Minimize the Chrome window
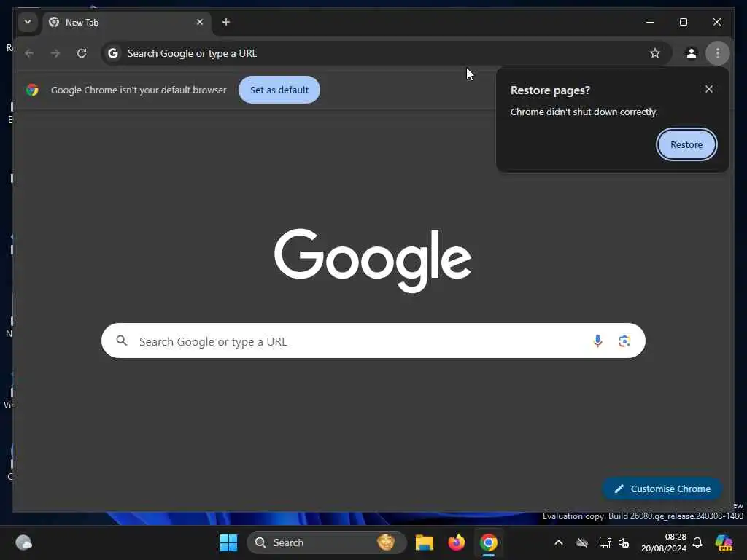This screenshot has height=560, width=747. coord(650,22)
